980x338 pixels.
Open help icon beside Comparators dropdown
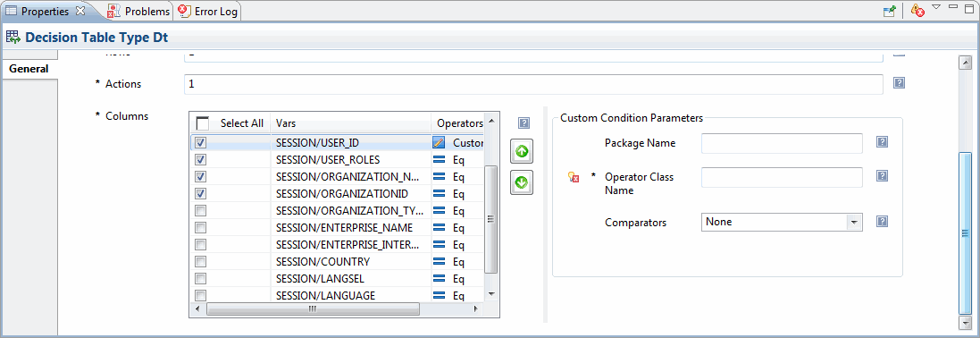pos(882,221)
